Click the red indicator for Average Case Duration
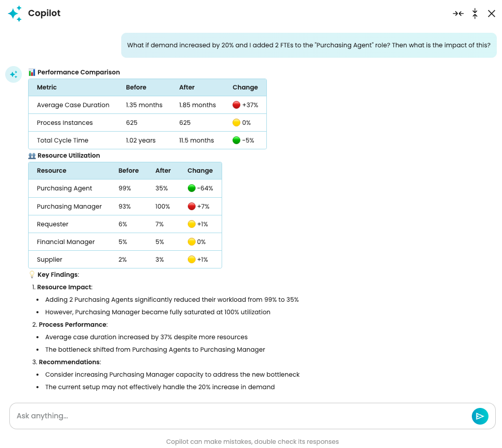This screenshot has height=448, width=502. tap(236, 105)
